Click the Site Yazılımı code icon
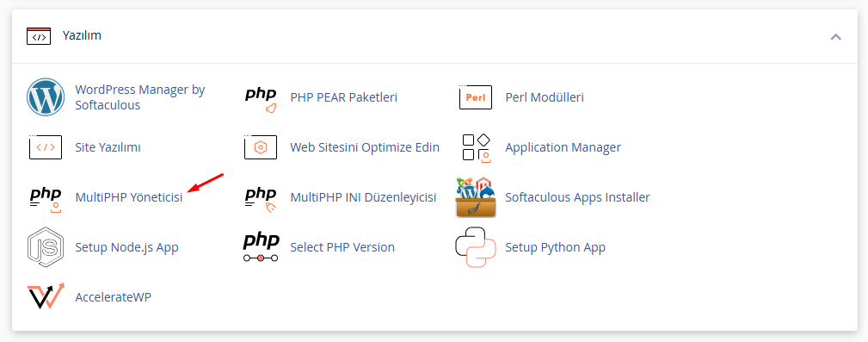The image size is (868, 342). pyautogui.click(x=46, y=147)
